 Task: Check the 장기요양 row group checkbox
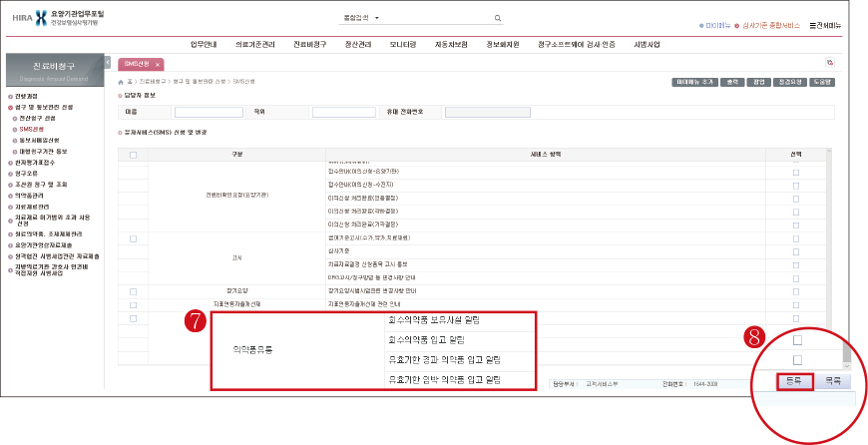tap(133, 290)
